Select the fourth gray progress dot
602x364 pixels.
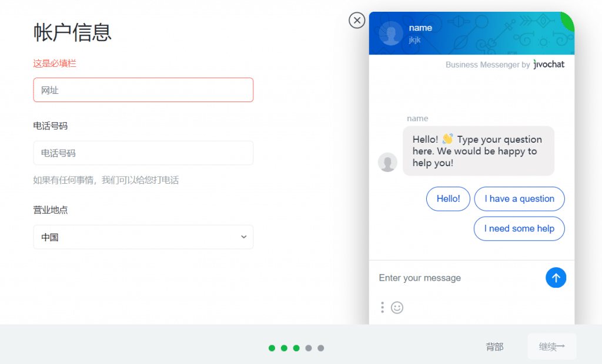click(308, 348)
